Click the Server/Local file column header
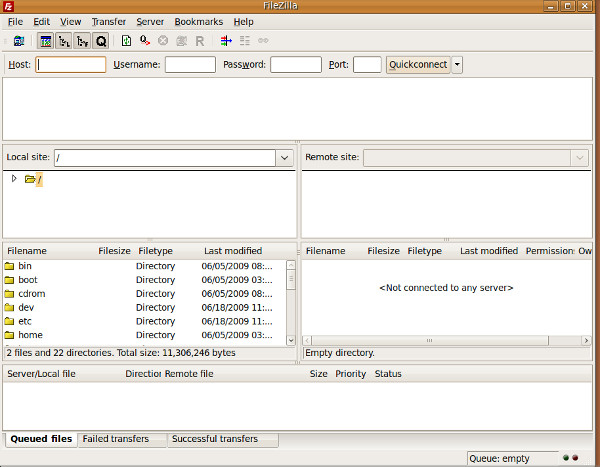600x467 pixels. coord(41,374)
